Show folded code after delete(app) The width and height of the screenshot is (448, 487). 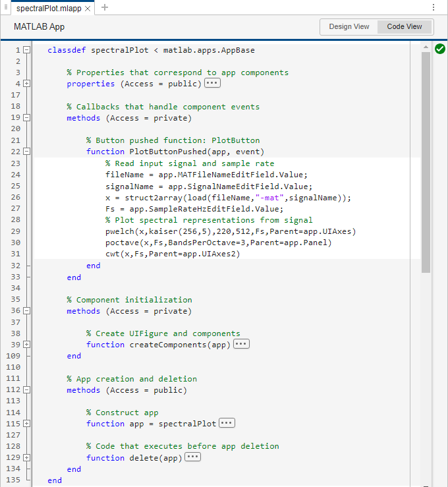[x=193, y=457]
